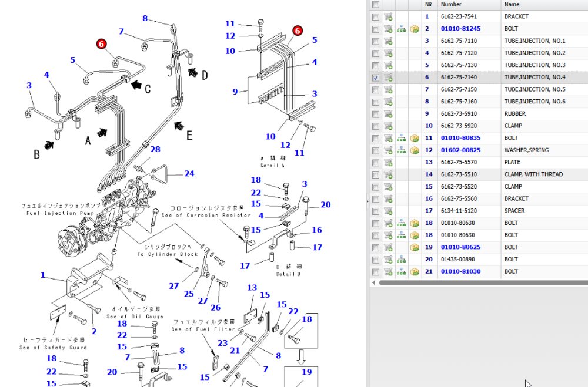
Task: Open part number link 01010-81245
Action: click(460, 28)
